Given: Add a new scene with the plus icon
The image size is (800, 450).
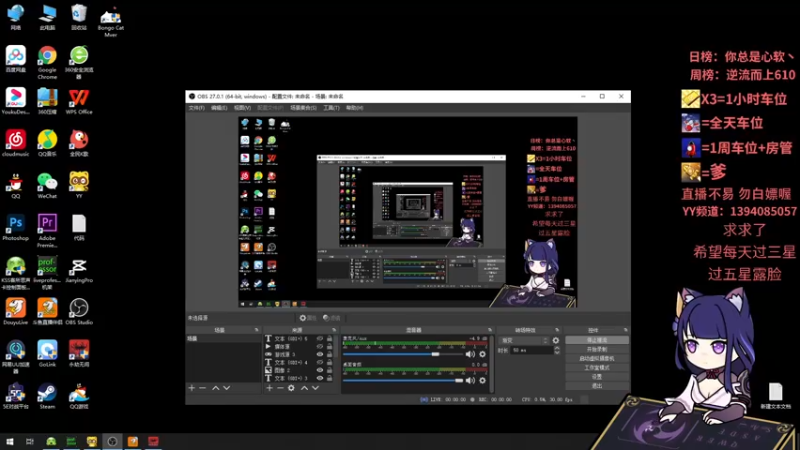Looking at the screenshot, I should pyautogui.click(x=192, y=388).
